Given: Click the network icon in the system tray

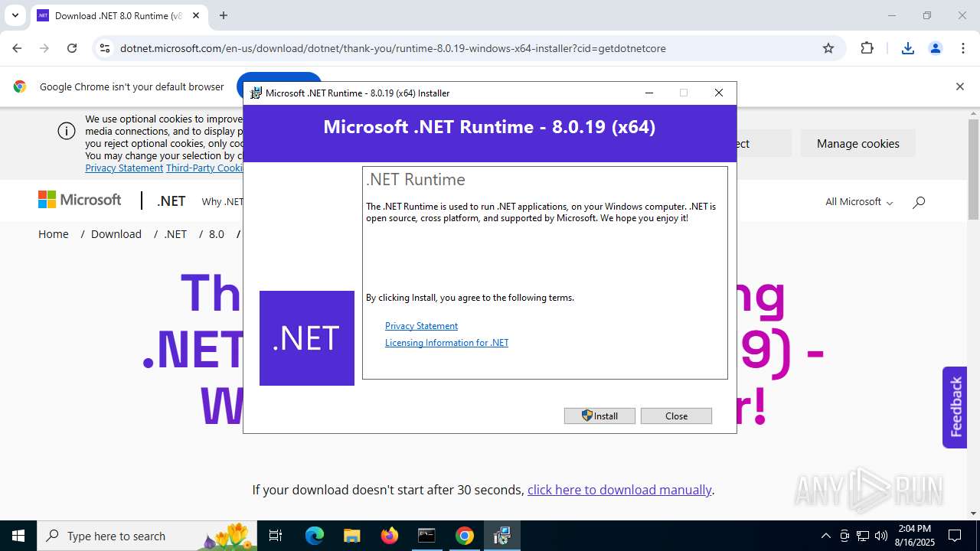Looking at the screenshot, I should point(863,536).
